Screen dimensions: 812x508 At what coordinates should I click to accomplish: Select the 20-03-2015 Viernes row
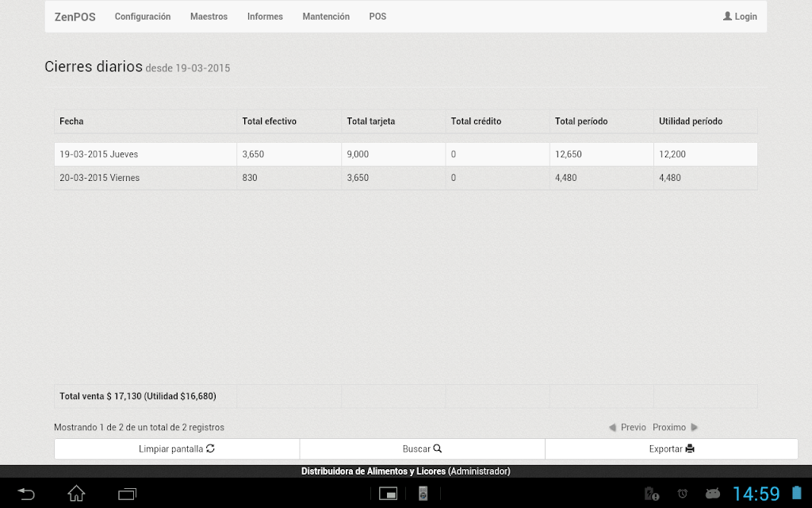click(x=405, y=178)
